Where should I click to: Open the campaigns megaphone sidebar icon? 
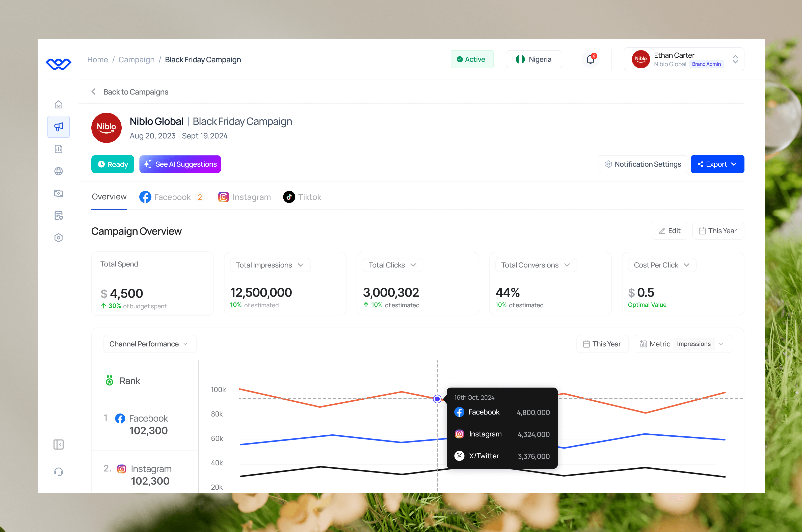point(58,127)
